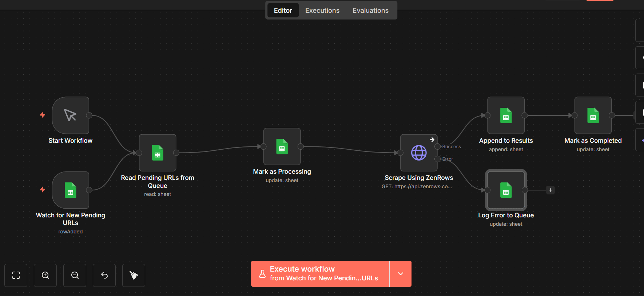Click the append: sheet subtitle text
This screenshot has height=296, width=644.
click(506, 149)
